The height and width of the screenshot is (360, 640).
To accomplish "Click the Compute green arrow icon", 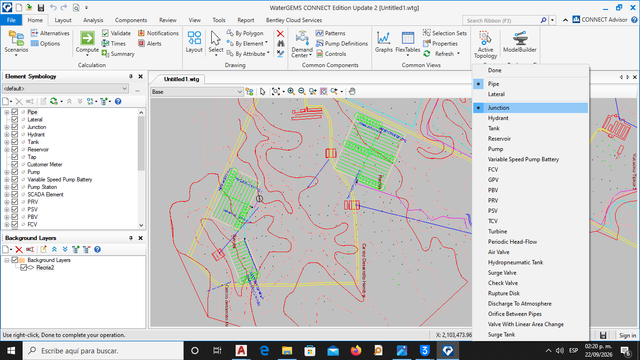I will click(87, 38).
